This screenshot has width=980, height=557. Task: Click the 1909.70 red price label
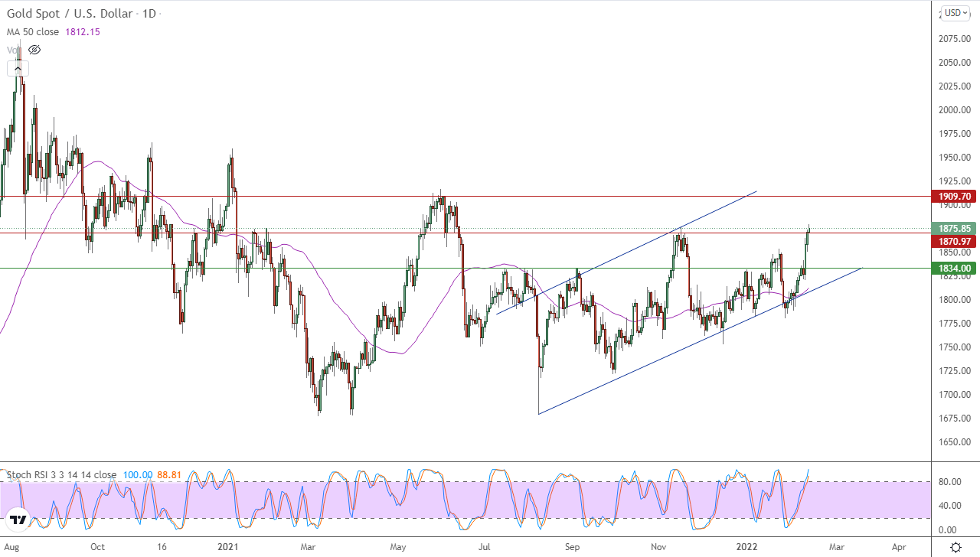coord(954,196)
